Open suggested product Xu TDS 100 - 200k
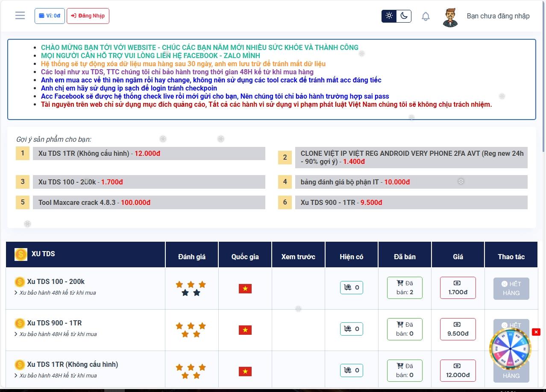 [x=149, y=182]
